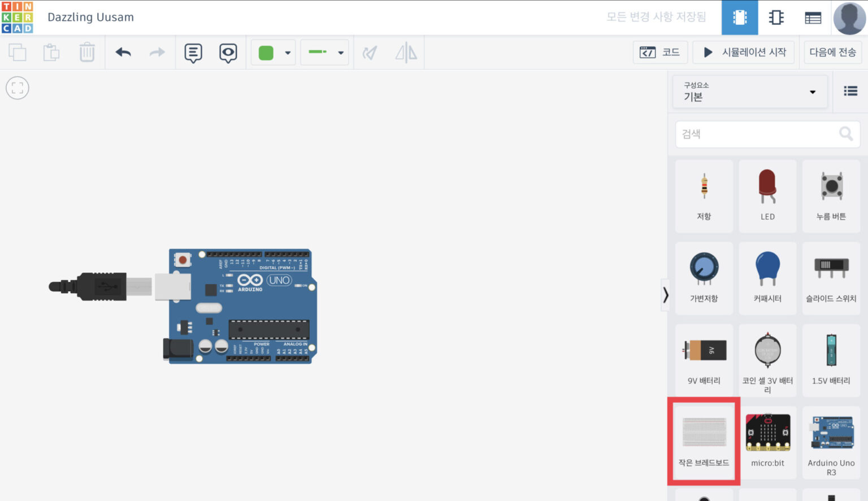Expand the 구성요소 기본 dropdown
This screenshot has width=868, height=501.
pos(750,92)
